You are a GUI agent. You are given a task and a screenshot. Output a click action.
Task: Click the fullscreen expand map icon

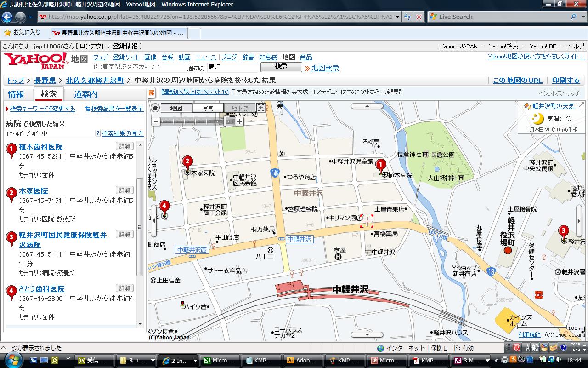click(x=261, y=108)
